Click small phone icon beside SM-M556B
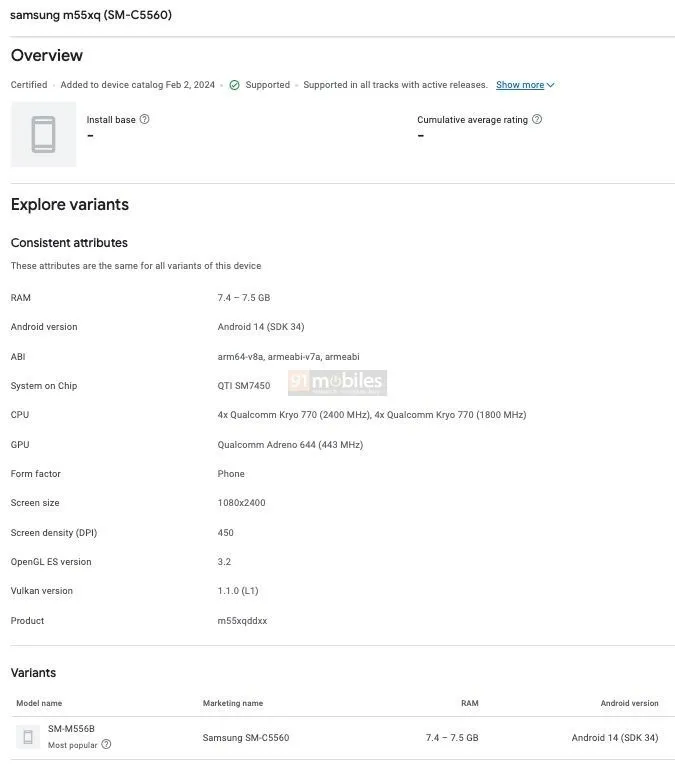The height and width of the screenshot is (767, 675). click(28, 738)
